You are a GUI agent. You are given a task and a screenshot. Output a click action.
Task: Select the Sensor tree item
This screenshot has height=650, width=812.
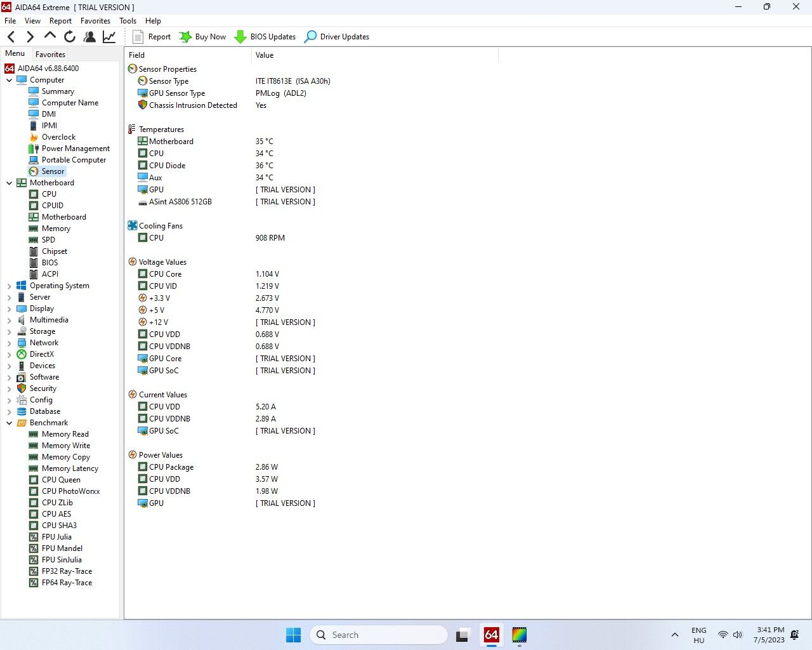click(53, 171)
